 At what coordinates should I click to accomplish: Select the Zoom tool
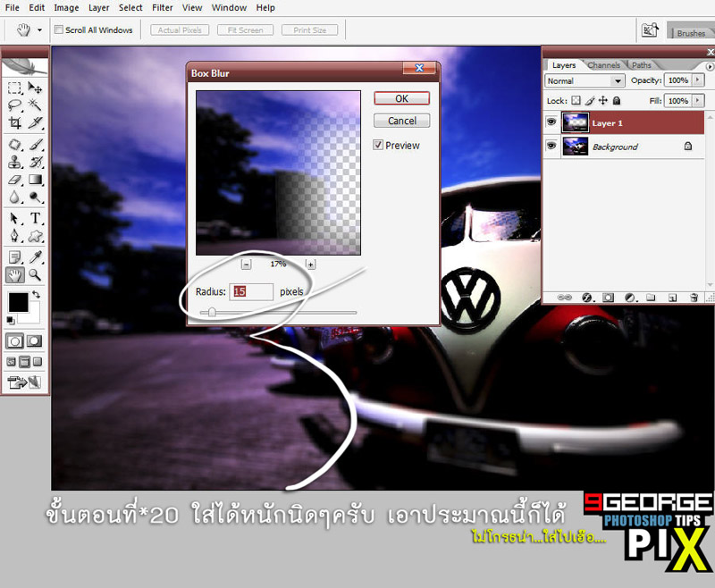(x=35, y=275)
